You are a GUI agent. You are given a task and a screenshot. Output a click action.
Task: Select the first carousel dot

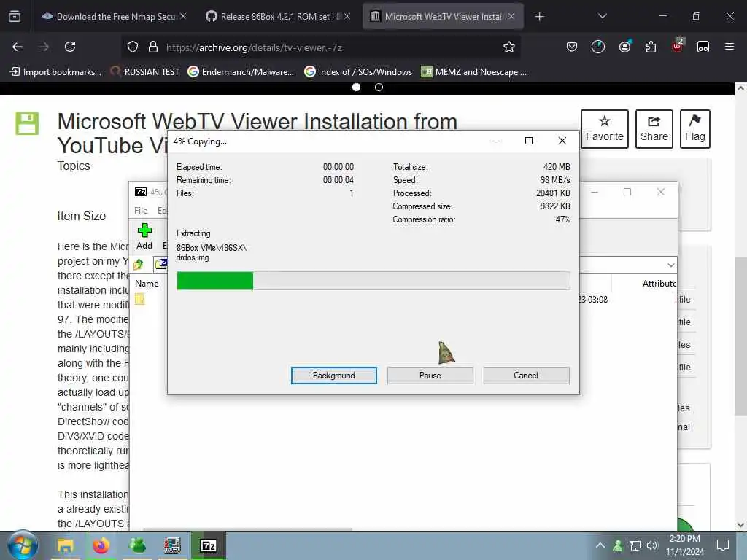coord(356,87)
